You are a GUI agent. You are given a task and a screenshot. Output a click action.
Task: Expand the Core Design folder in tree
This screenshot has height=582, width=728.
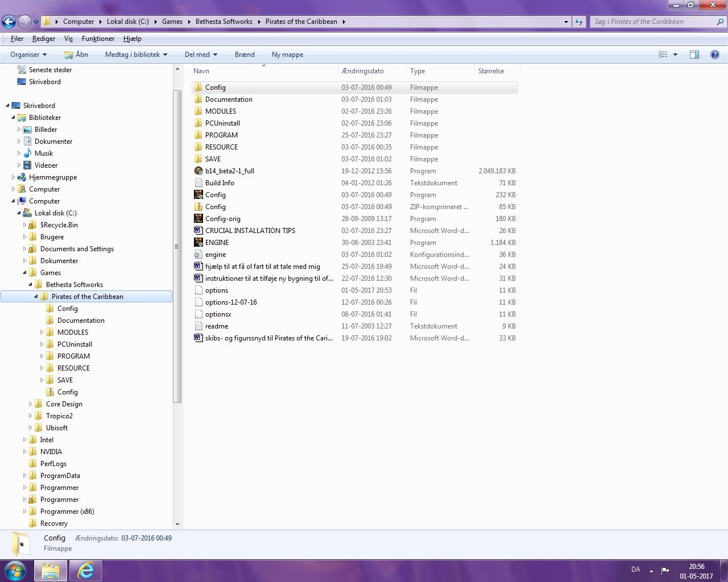coord(30,404)
